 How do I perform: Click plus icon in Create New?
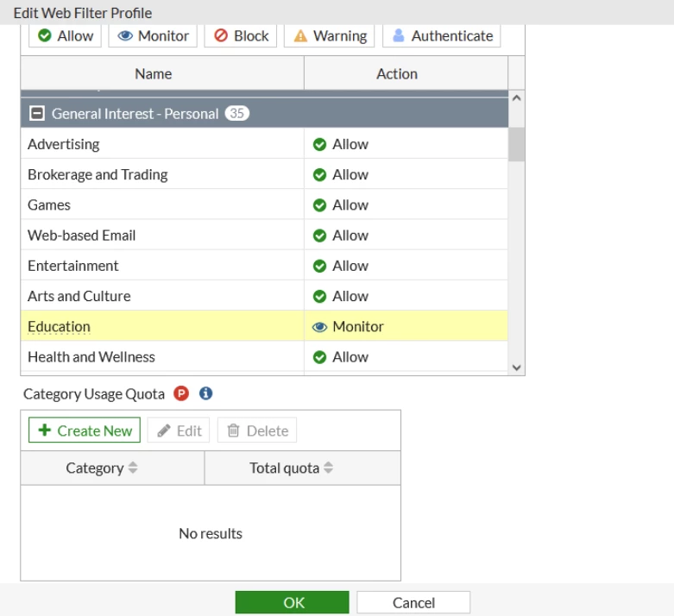pyautogui.click(x=45, y=430)
